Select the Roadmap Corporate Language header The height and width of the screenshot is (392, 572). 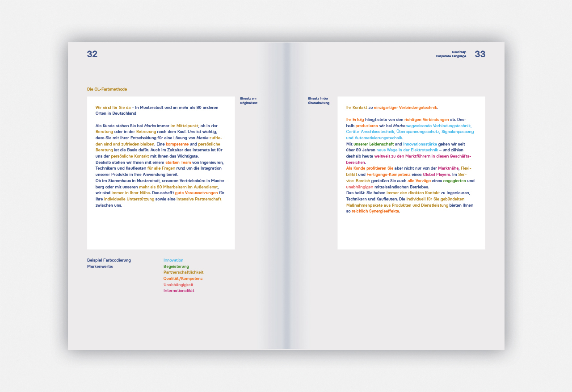coord(451,54)
